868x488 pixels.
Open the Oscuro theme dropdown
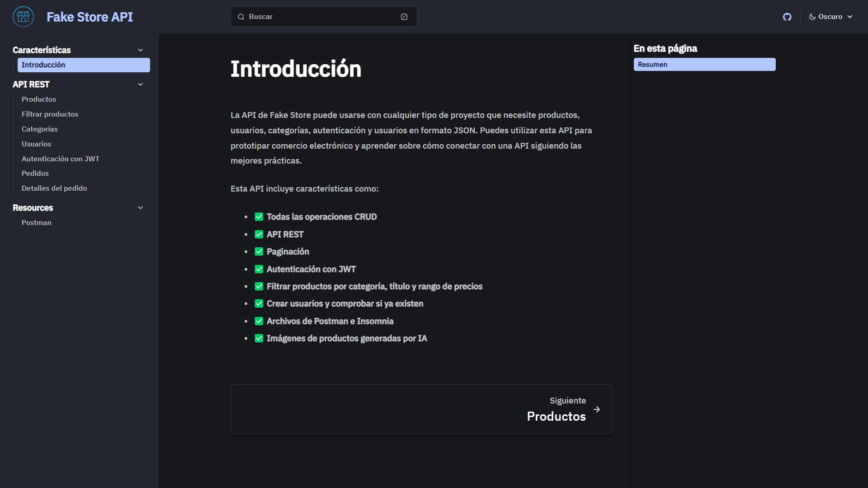pyautogui.click(x=830, y=17)
